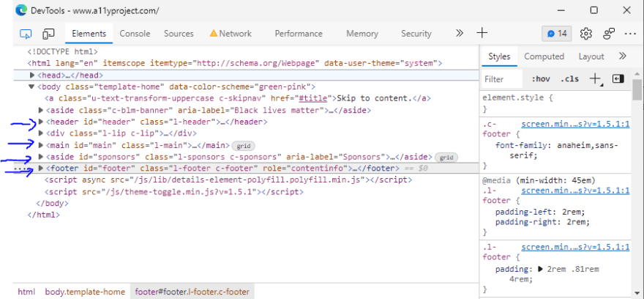Open the Sources tab
The width and height of the screenshot is (644, 299).
pyautogui.click(x=179, y=34)
